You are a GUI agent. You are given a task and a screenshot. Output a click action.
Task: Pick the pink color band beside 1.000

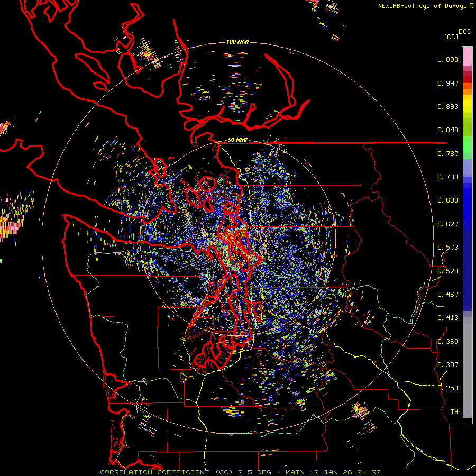click(467, 57)
